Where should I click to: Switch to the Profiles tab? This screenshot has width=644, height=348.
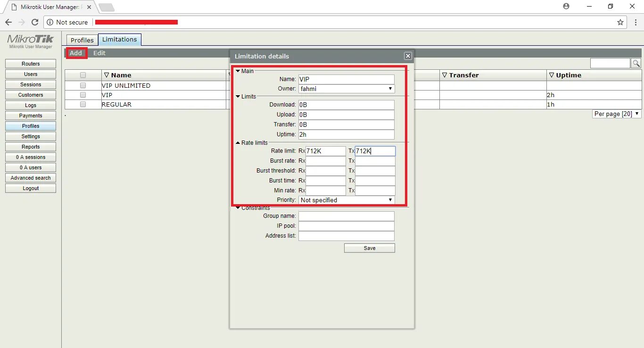point(82,40)
